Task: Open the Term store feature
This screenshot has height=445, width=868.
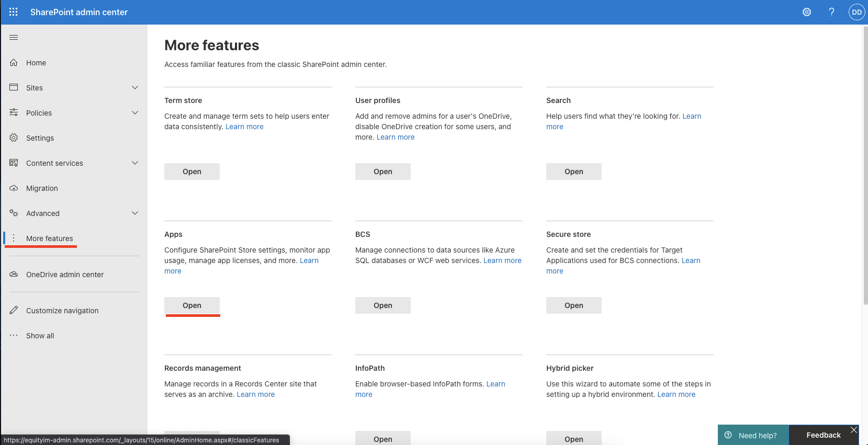Action: (x=192, y=172)
